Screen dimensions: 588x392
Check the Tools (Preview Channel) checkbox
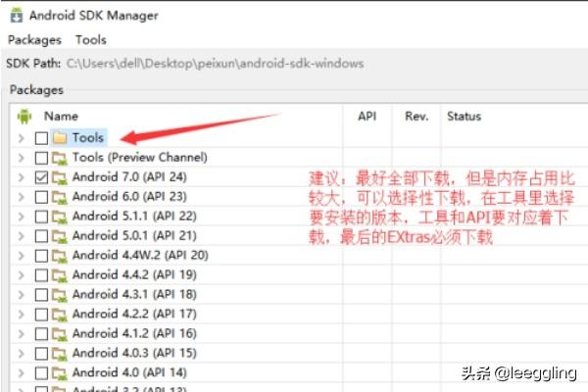click(x=41, y=158)
